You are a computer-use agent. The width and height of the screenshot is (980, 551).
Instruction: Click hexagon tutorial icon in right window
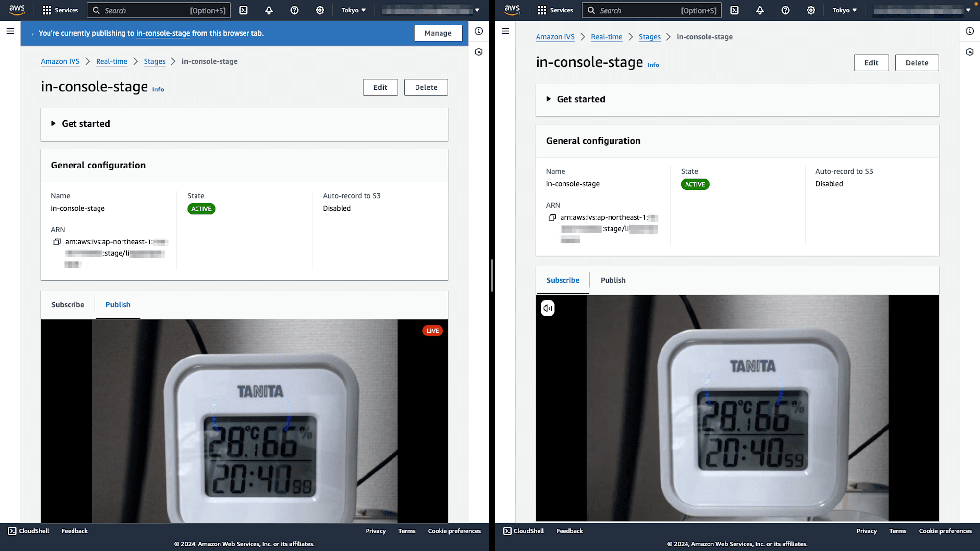(x=970, y=52)
